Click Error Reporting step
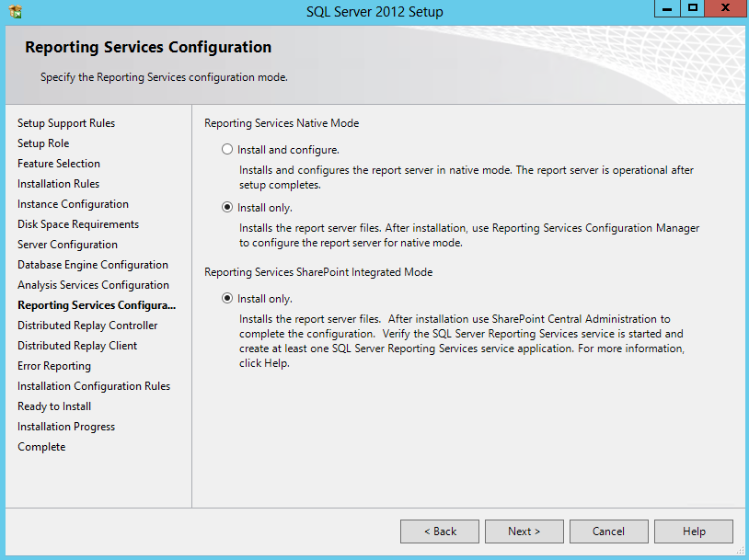 (x=54, y=366)
